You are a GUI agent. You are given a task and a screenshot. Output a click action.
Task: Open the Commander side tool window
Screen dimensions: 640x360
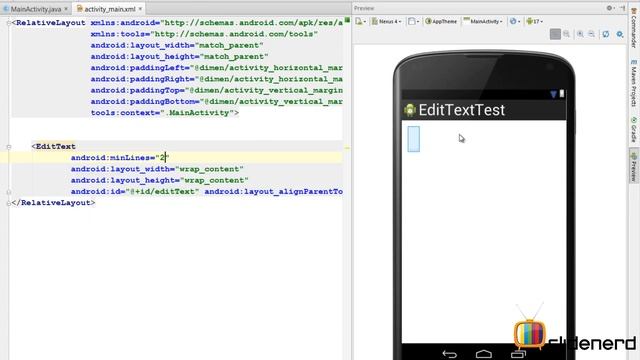point(634,27)
